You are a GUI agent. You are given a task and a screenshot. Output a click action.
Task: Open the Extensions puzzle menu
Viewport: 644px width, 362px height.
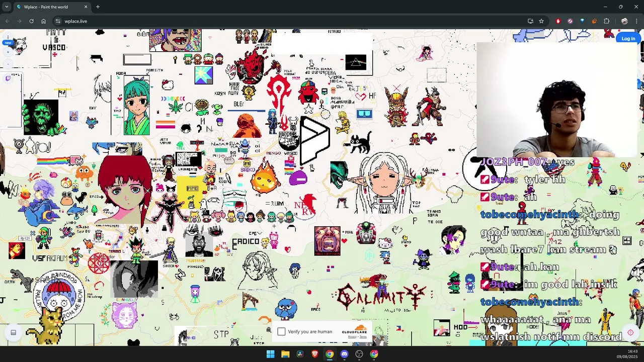point(606,21)
